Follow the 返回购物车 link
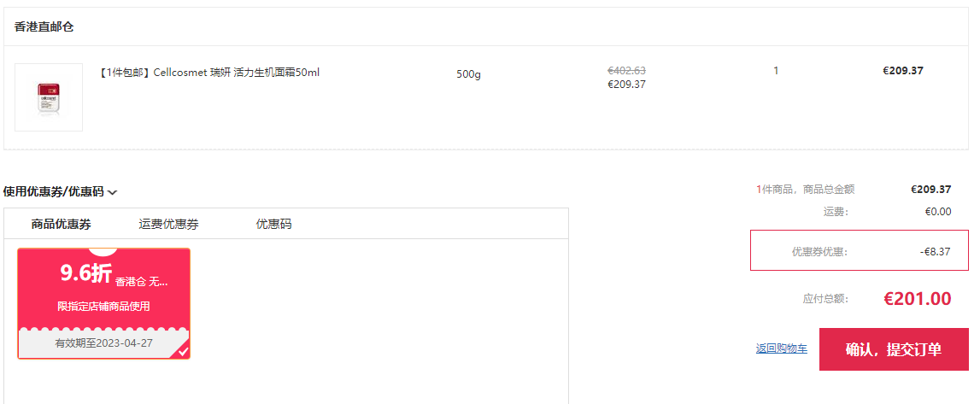The height and width of the screenshot is (404, 980). [x=781, y=348]
